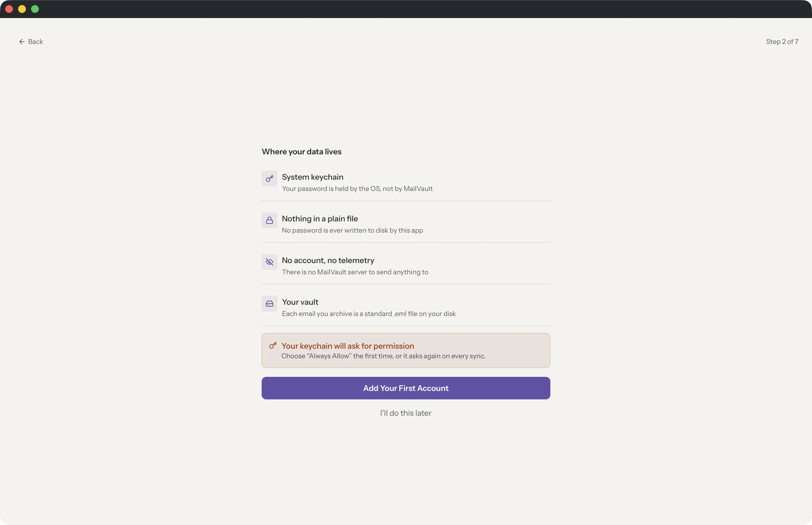Click the System keychain key icon

(269, 179)
